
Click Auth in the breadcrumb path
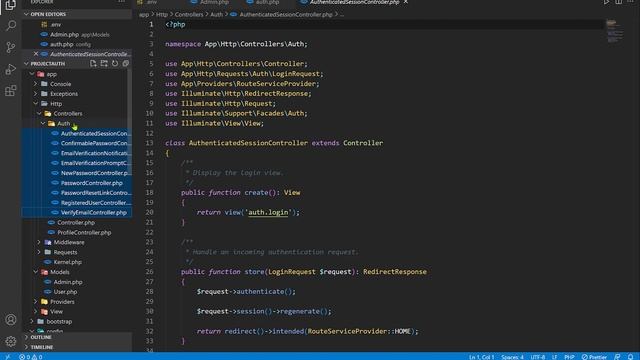[216, 14]
